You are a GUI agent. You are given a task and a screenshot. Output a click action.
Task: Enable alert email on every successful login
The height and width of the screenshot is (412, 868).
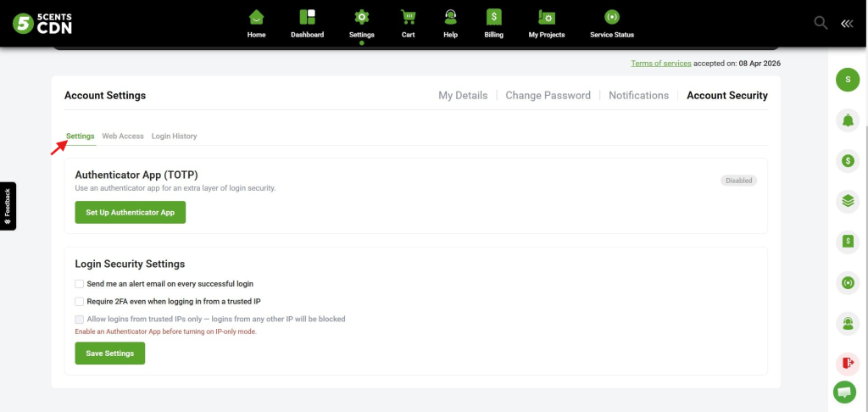coord(79,284)
